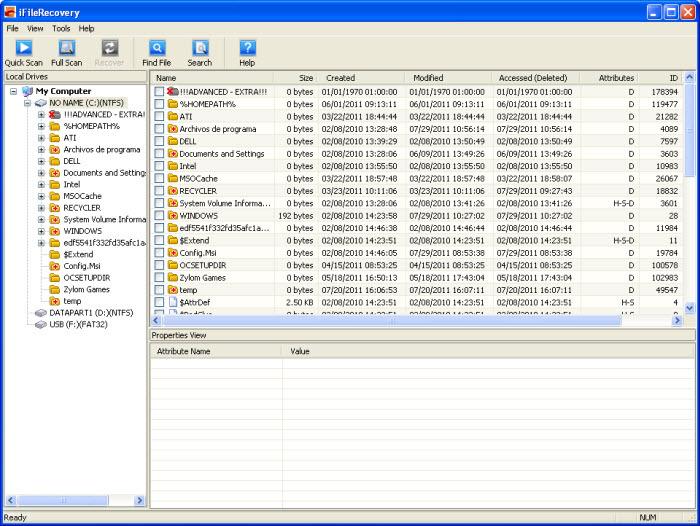This screenshot has height=526, width=700.
Task: Click the Search toolbar icon
Action: (x=200, y=53)
